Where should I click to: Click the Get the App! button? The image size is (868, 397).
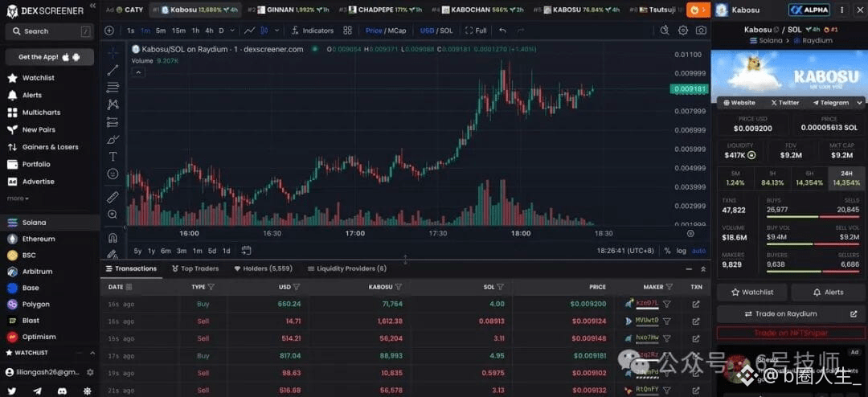tap(49, 56)
